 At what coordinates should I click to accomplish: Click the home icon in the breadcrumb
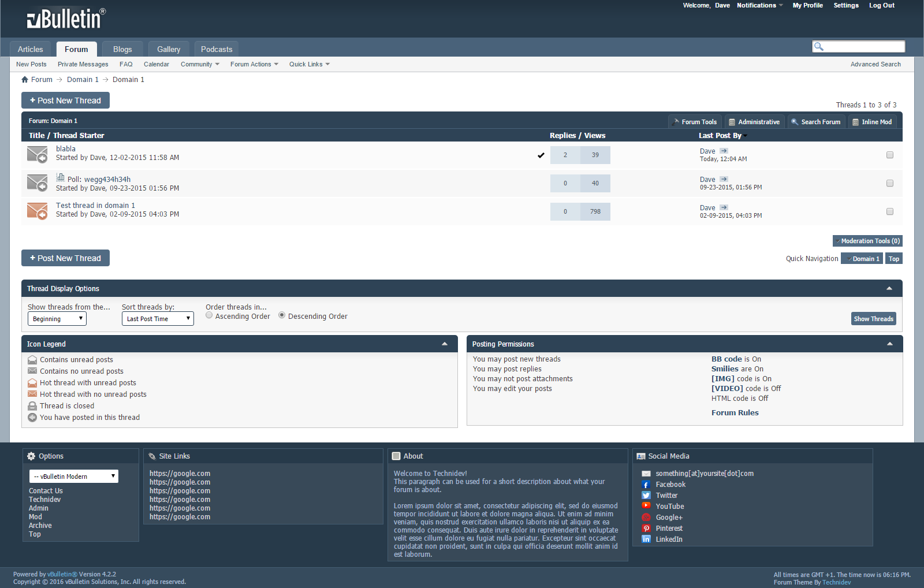pos(25,80)
